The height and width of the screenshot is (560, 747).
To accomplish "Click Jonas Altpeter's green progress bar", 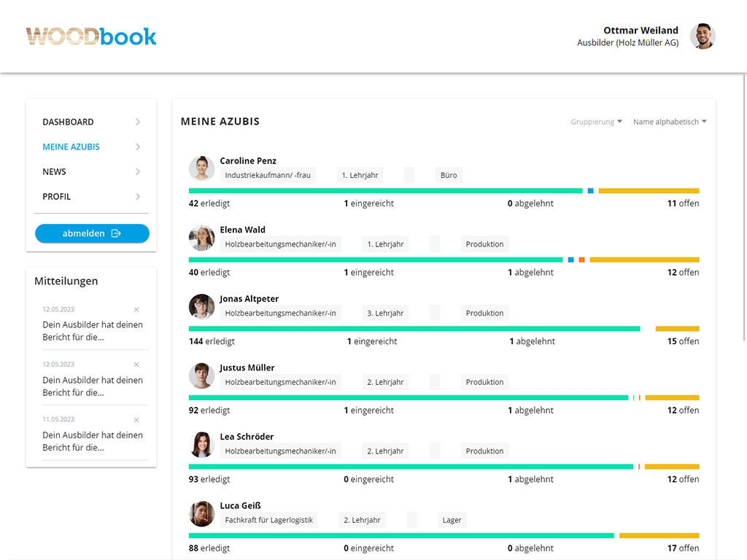I will click(x=414, y=329).
